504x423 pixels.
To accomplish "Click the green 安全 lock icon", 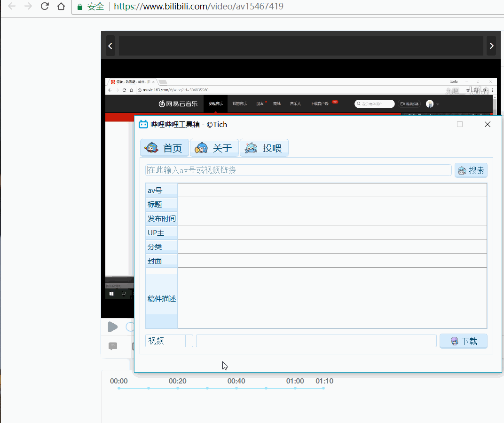I will tap(80, 7).
